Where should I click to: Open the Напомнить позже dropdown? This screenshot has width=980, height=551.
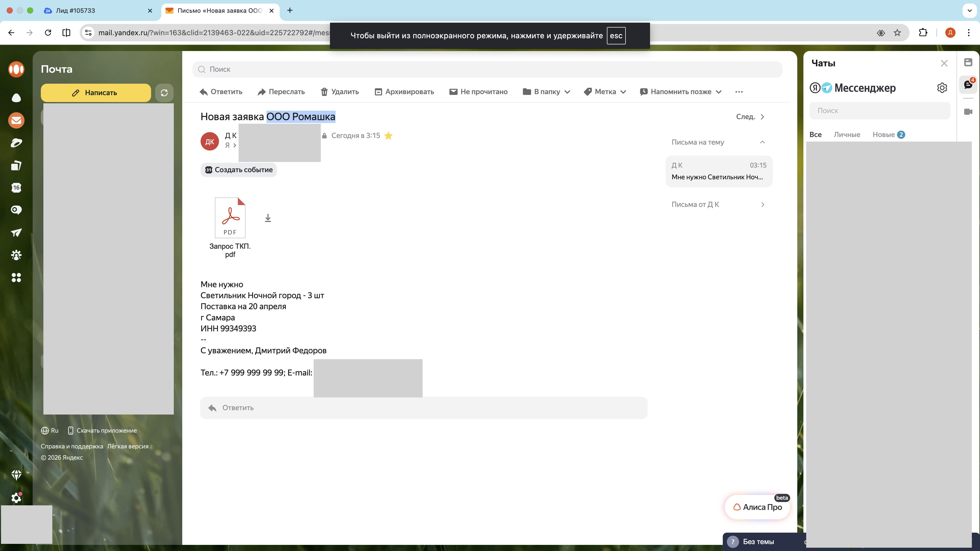click(681, 92)
